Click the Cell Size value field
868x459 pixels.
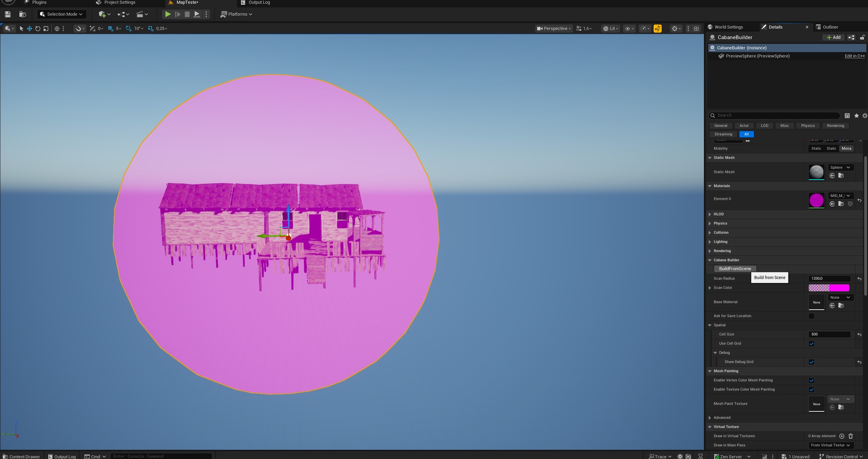(830, 335)
